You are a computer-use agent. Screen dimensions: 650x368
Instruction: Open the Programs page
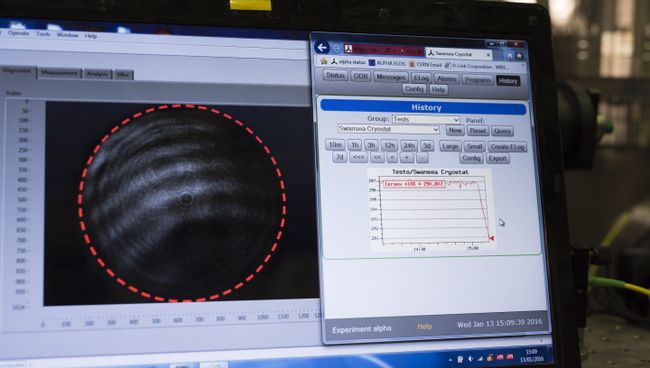(x=477, y=80)
